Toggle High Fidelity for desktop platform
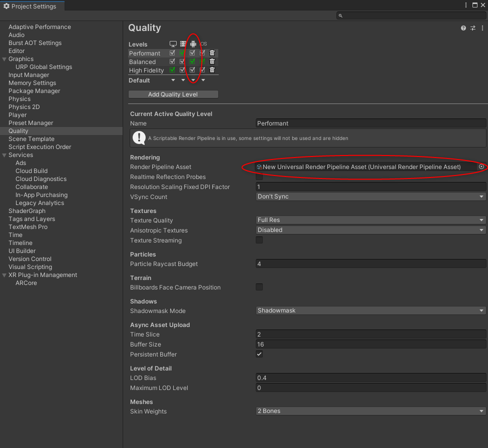This screenshot has width=488, height=448. [172, 70]
